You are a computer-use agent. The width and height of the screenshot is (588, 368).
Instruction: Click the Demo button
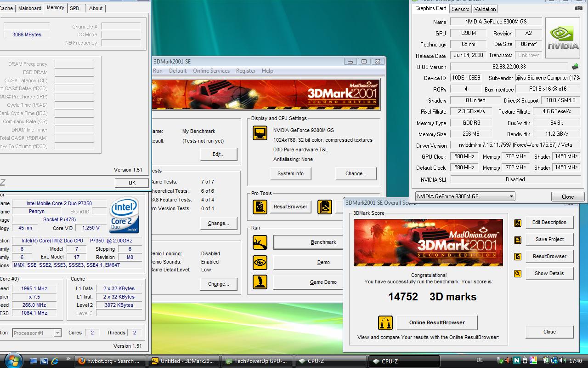coord(309,262)
